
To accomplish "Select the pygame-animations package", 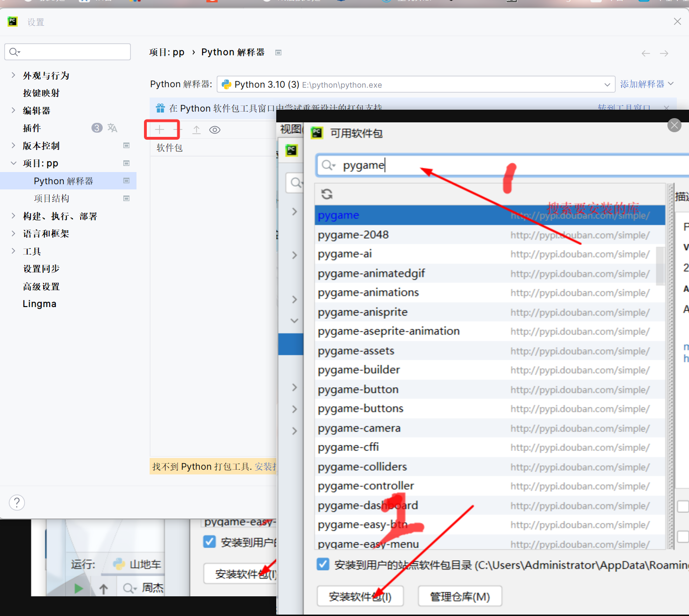I will click(x=490, y=293).
